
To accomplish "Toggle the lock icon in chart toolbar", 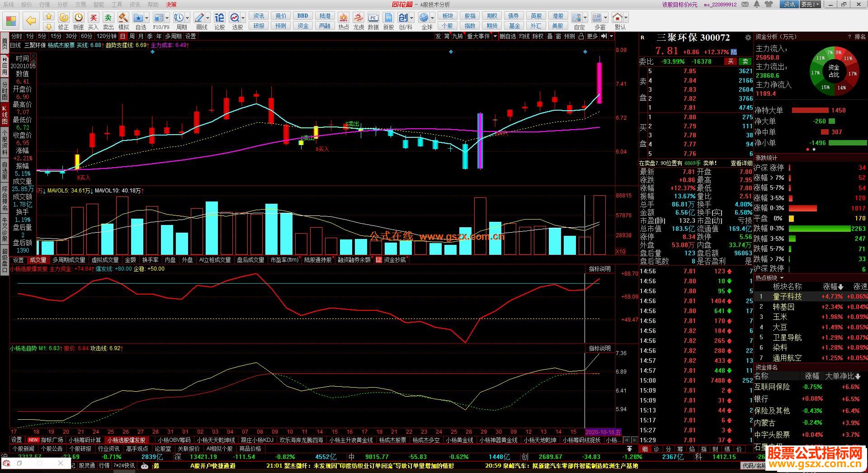I will (581, 36).
